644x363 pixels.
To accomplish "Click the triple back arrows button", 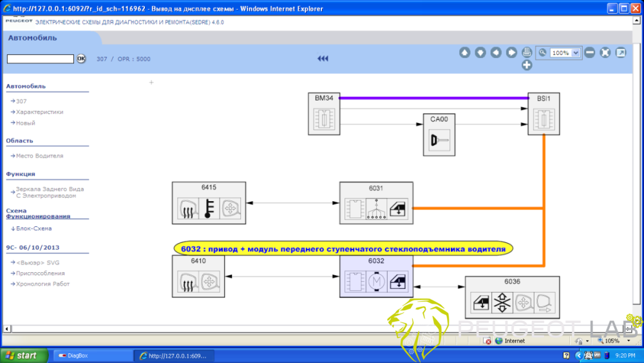I will pos(323,59).
